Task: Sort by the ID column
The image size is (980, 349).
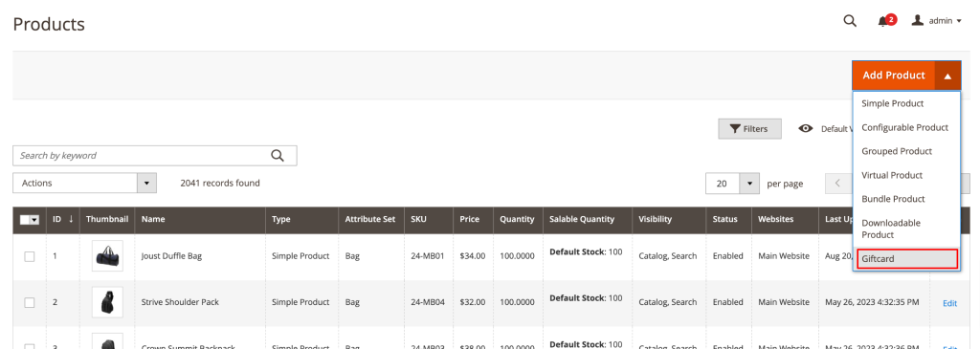Action: [62, 219]
